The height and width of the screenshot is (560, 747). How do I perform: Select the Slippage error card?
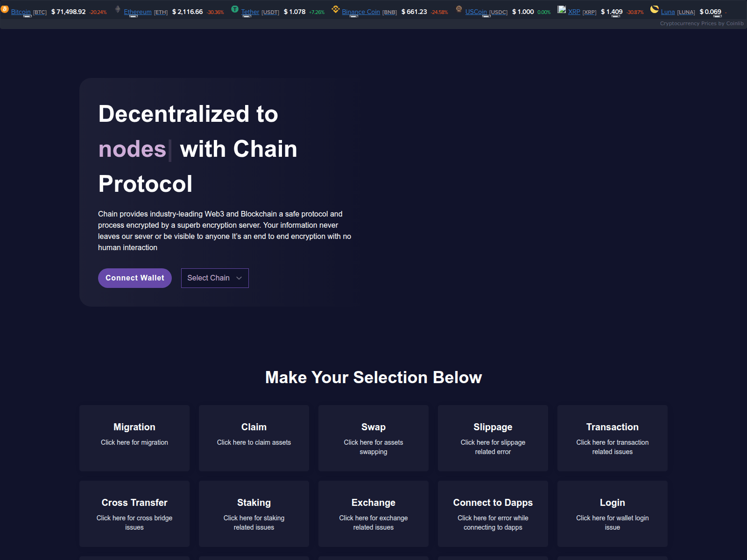(493, 438)
